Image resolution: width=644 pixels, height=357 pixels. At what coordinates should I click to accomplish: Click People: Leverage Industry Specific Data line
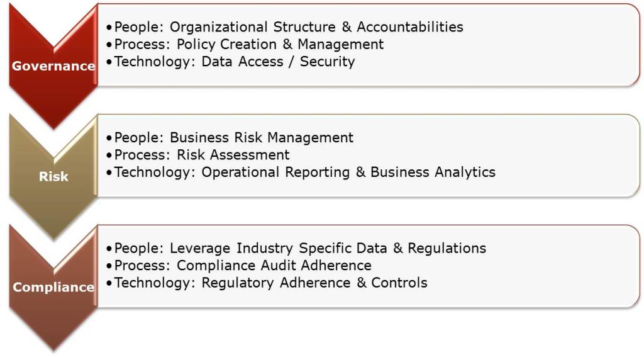pos(296,249)
